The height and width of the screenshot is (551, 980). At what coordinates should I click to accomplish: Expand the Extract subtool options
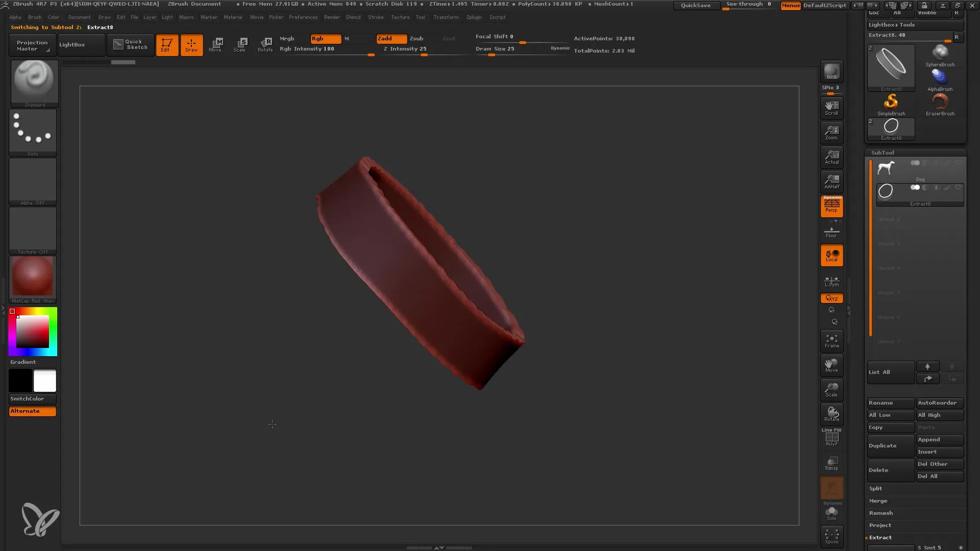point(879,537)
